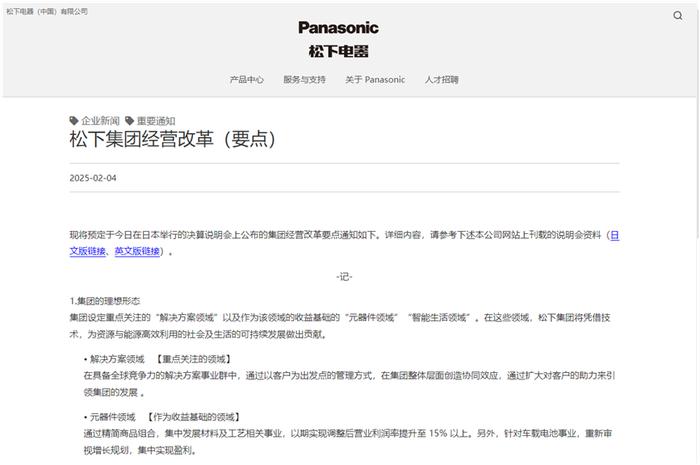Open the 人才招聘 menu

(x=442, y=79)
